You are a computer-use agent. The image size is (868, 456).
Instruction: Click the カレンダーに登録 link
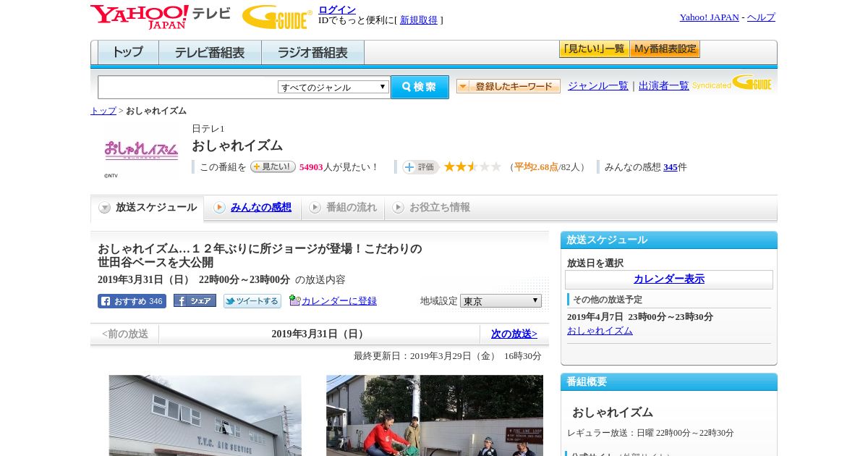point(339,301)
